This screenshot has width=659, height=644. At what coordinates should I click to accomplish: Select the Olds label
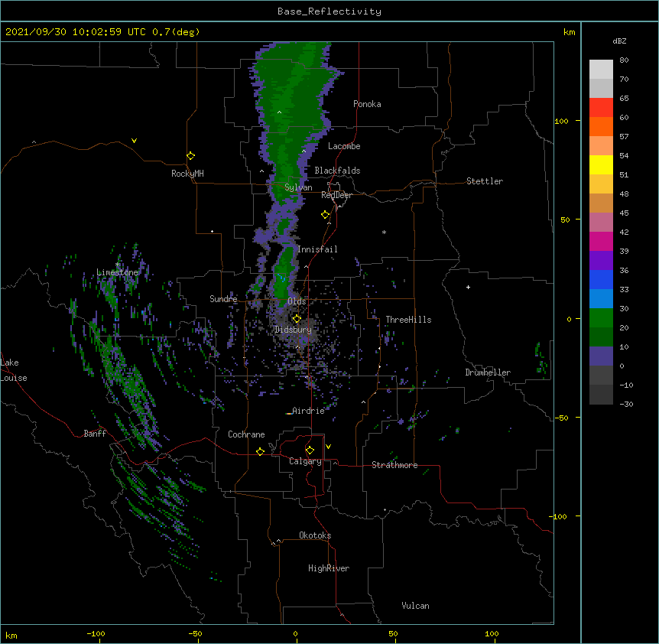(x=297, y=301)
